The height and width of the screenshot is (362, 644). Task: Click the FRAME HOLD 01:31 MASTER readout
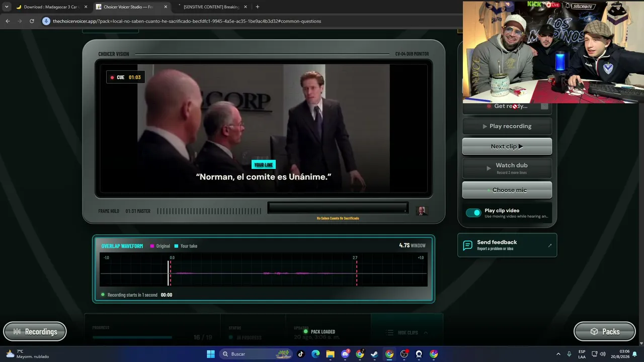pyautogui.click(x=124, y=211)
